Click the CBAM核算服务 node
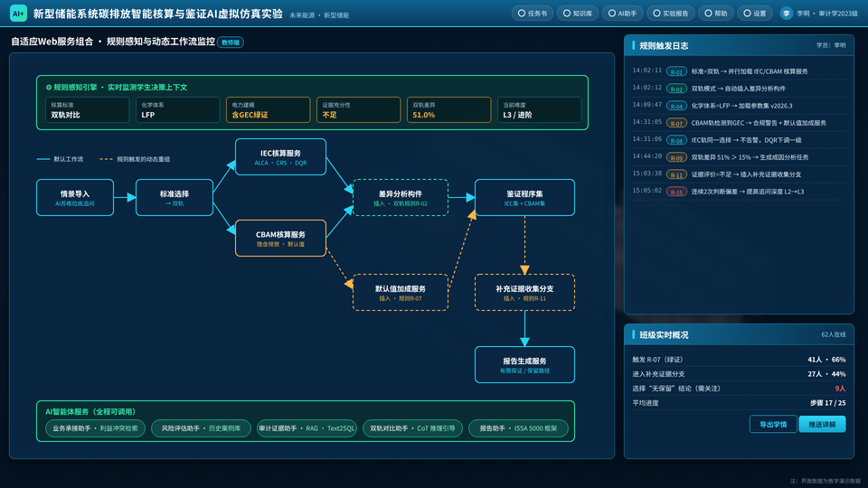This screenshot has width=868, height=488. (x=280, y=238)
